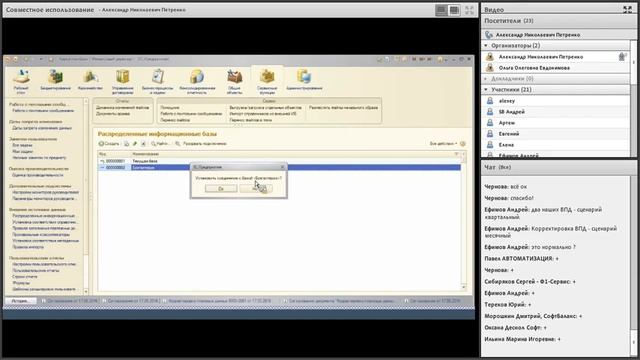This screenshot has height=360, width=640.
Task: Select the row named Текущая база
Action: [x=279, y=161]
